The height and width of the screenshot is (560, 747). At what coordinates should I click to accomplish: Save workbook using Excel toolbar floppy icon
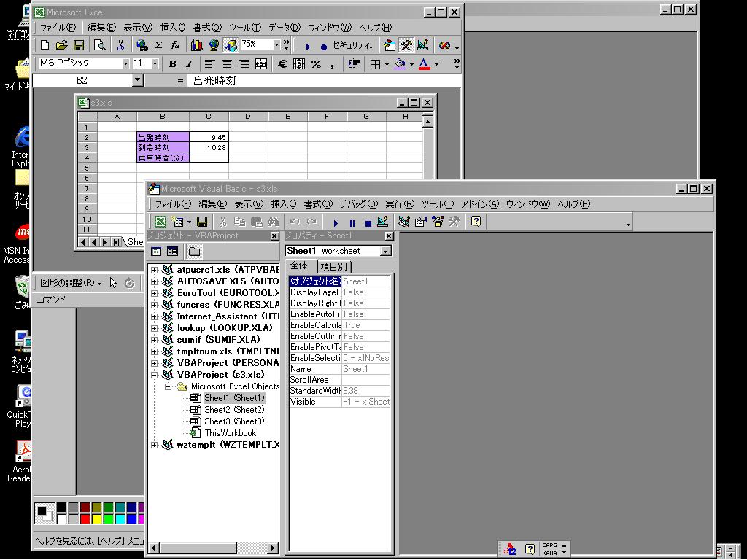79,45
